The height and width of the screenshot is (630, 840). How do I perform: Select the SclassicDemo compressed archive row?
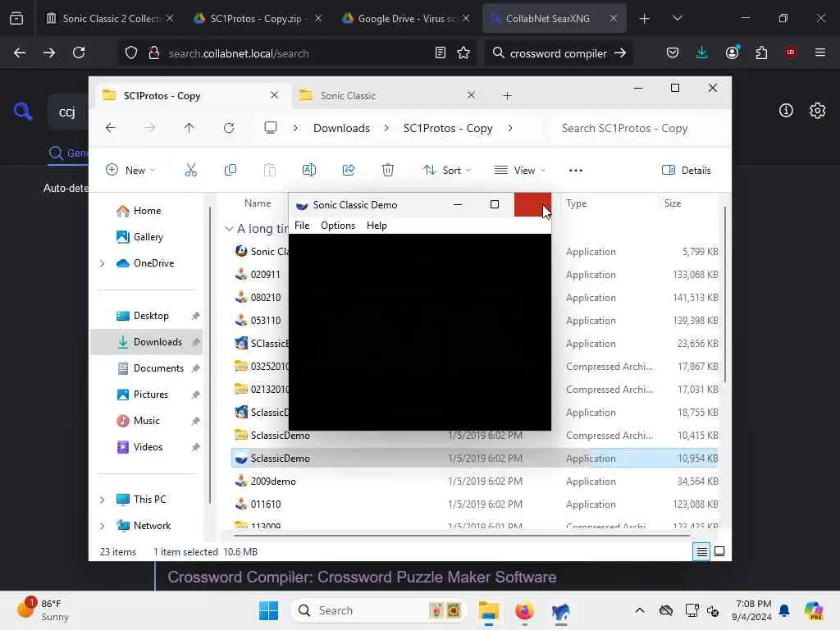click(475, 435)
